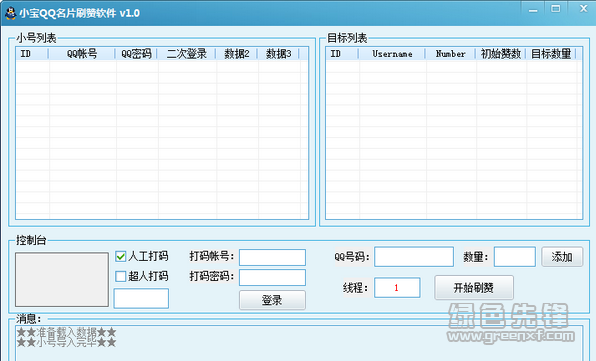
Task: Enable the 人工打码 checkbox
Action: (x=120, y=256)
